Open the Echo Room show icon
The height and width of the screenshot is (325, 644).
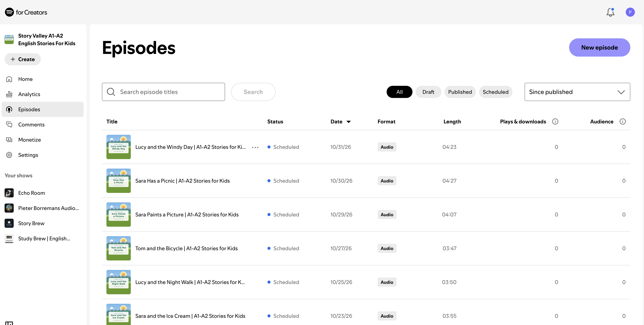coord(9,193)
